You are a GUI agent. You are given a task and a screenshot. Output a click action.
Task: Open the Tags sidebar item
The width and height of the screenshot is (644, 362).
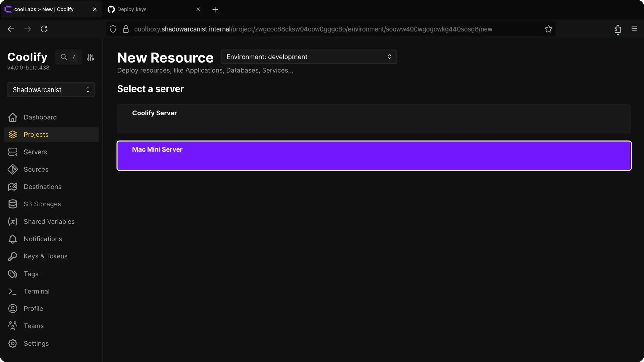pos(31,274)
